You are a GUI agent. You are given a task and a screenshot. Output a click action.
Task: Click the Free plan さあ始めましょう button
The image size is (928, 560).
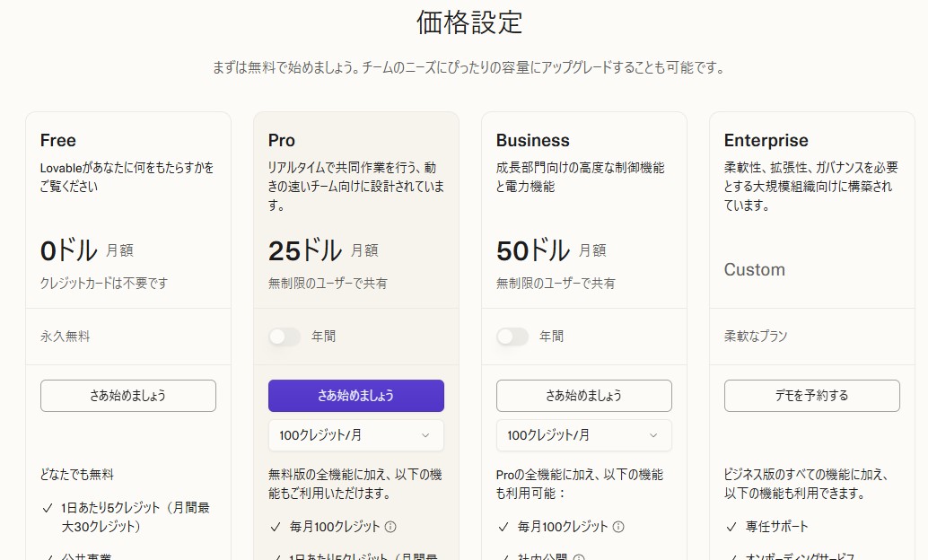click(127, 396)
